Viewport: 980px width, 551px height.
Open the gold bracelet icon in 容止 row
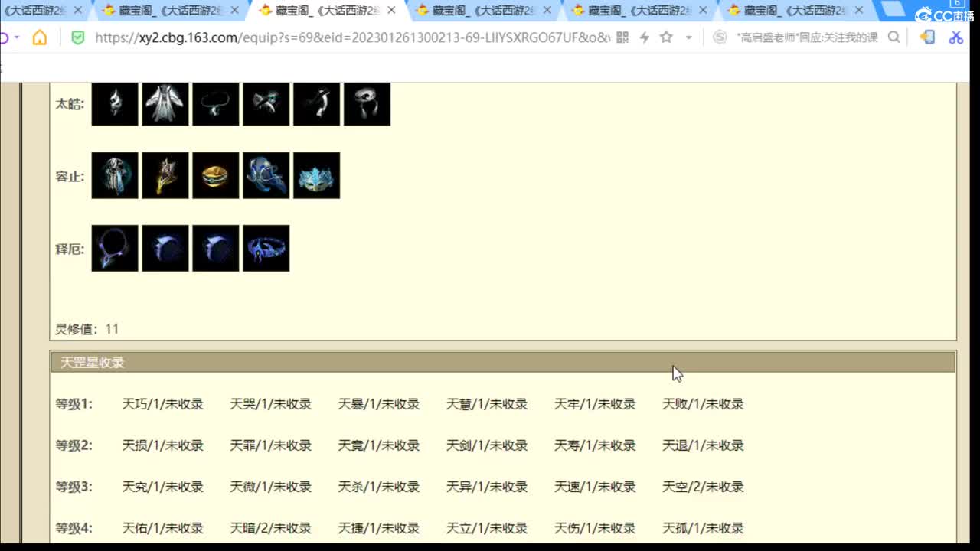pos(216,175)
